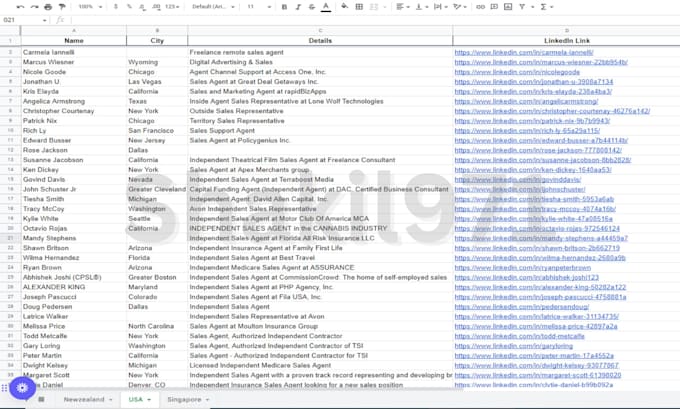Open horizontal align dropdown
This screenshot has width=680, height=409.
click(x=403, y=7)
